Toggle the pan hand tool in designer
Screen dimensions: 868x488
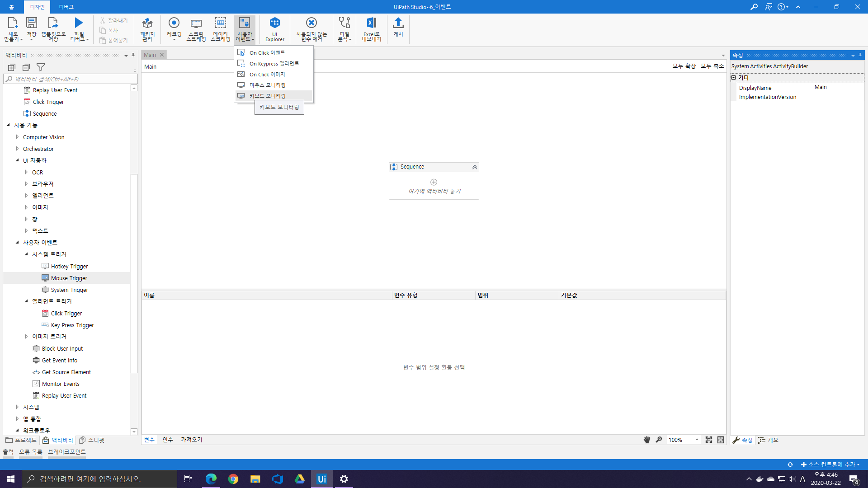click(x=647, y=440)
